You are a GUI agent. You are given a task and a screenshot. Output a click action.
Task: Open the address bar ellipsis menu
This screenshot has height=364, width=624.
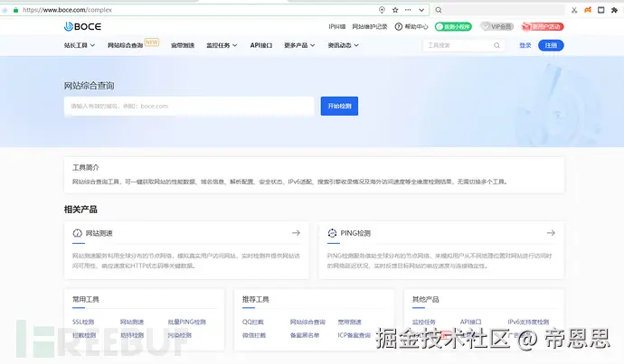click(x=408, y=10)
